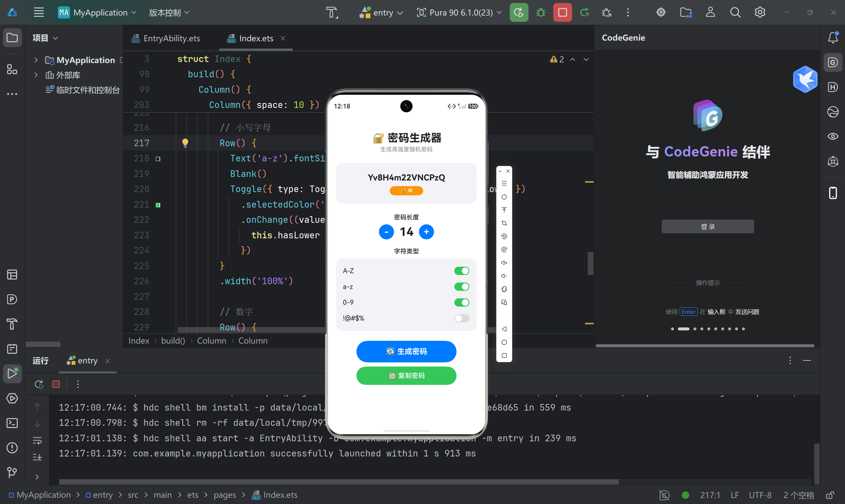The width and height of the screenshot is (845, 504).
Task: Toggle scroll-to-end icon in Run console
Action: [x=37, y=457]
